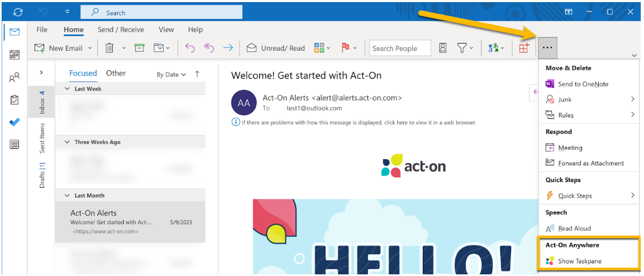Open the Move to folder dropdown
This screenshot has height=276, width=644.
coord(162,48)
